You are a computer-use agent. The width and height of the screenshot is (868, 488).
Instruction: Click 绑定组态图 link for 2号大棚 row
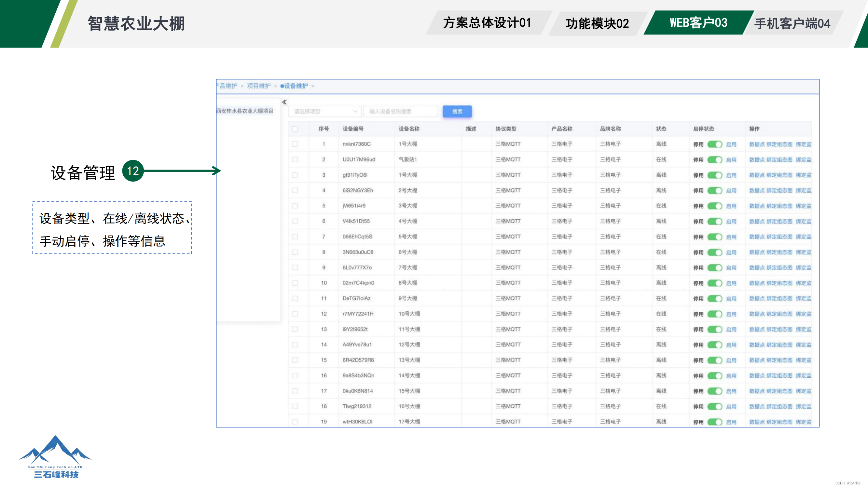(779, 191)
